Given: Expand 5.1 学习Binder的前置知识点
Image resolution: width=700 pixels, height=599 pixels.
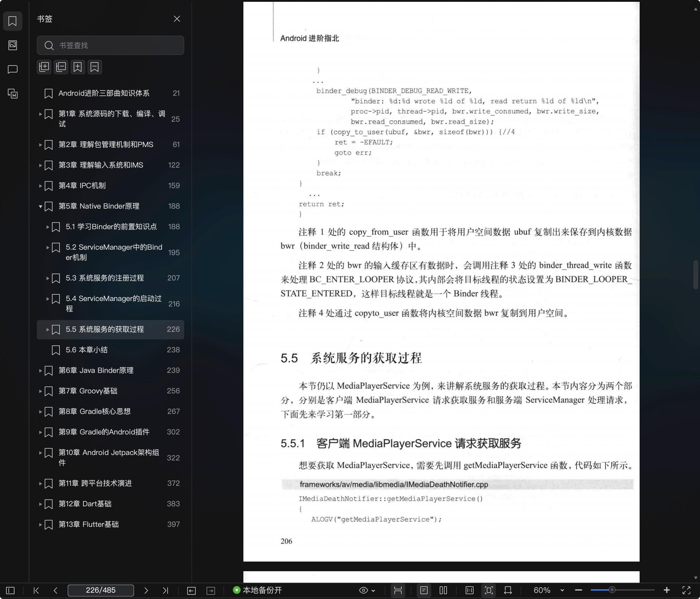Looking at the screenshot, I should coord(48,227).
